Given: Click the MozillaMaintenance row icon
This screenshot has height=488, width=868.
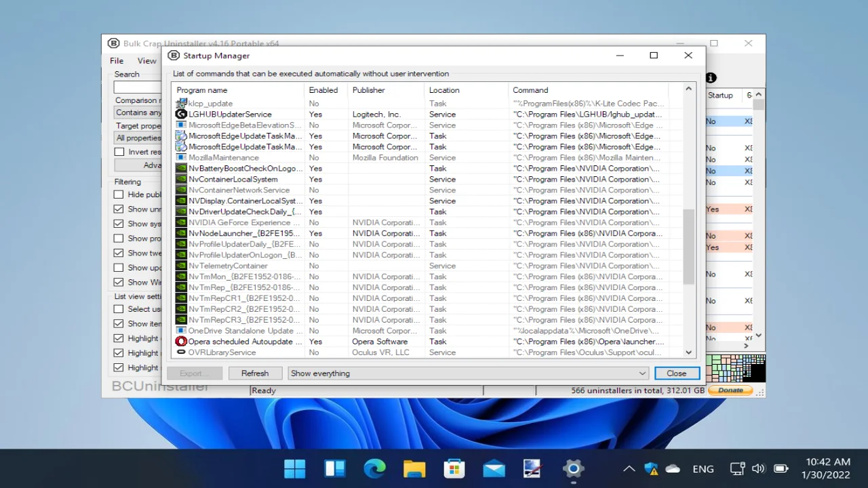Looking at the screenshot, I should (x=181, y=157).
